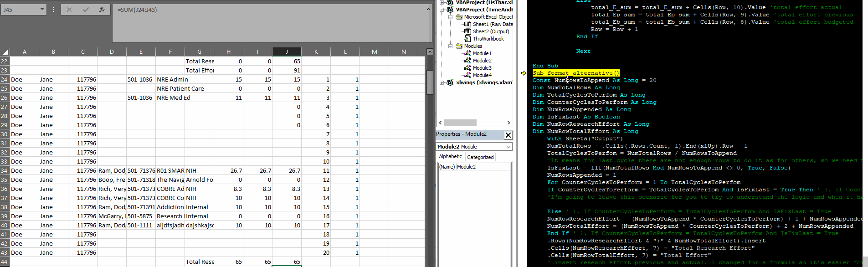Image resolution: width=868 pixels, height=267 pixels.
Task: Click the sheet's vertical scrollbar up arrow
Action: [430, 51]
